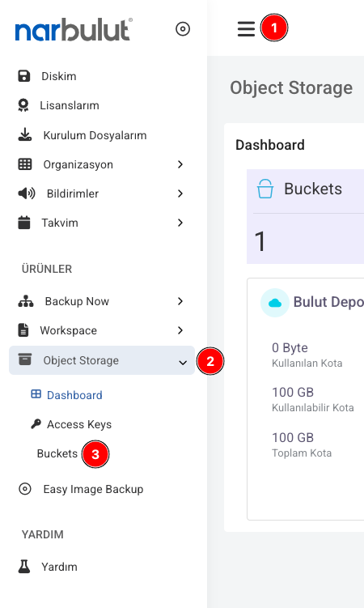
Task: Open the Dashboard submenu link
Action: click(x=74, y=395)
